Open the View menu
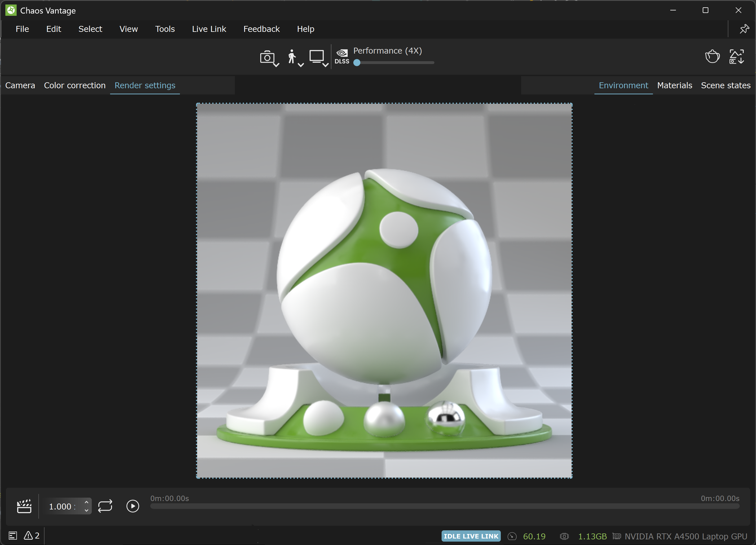 (x=129, y=29)
